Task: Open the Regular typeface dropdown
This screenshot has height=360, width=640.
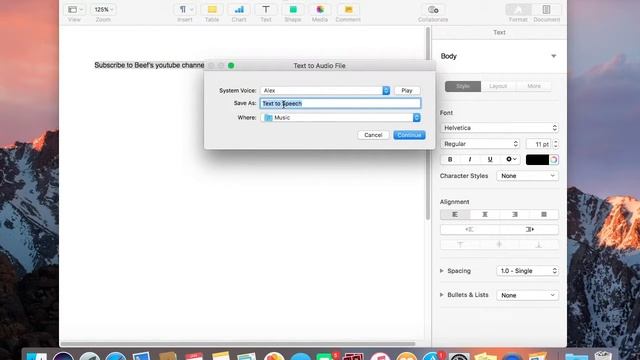Action: tap(480, 144)
